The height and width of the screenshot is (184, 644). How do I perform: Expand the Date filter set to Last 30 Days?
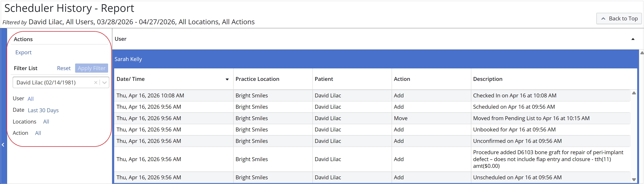[43, 110]
